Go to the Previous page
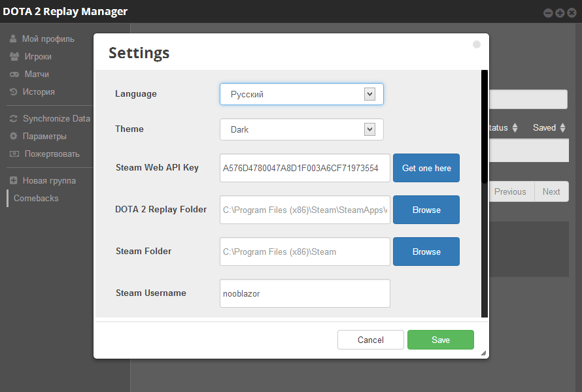This screenshot has height=392, width=582. pos(511,191)
